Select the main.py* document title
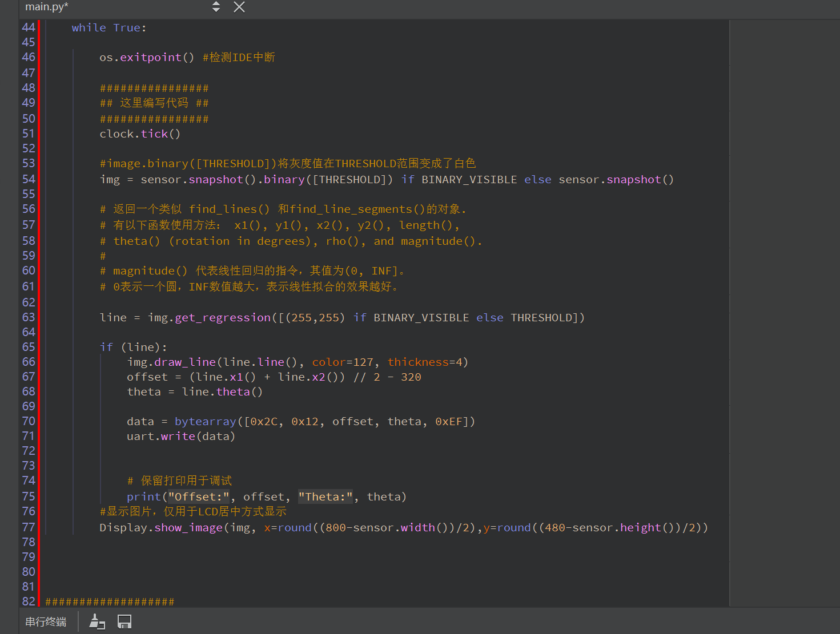Viewport: 840px width, 634px height. [47, 7]
